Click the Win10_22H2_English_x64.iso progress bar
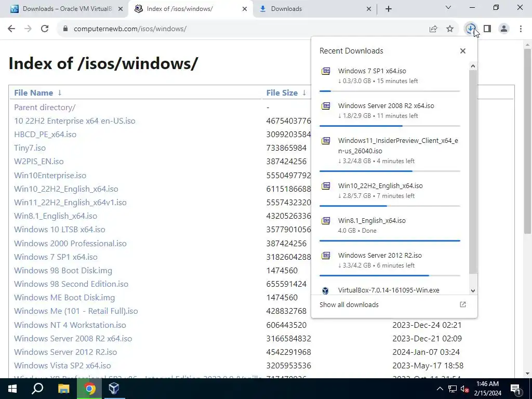 [x=390, y=206]
